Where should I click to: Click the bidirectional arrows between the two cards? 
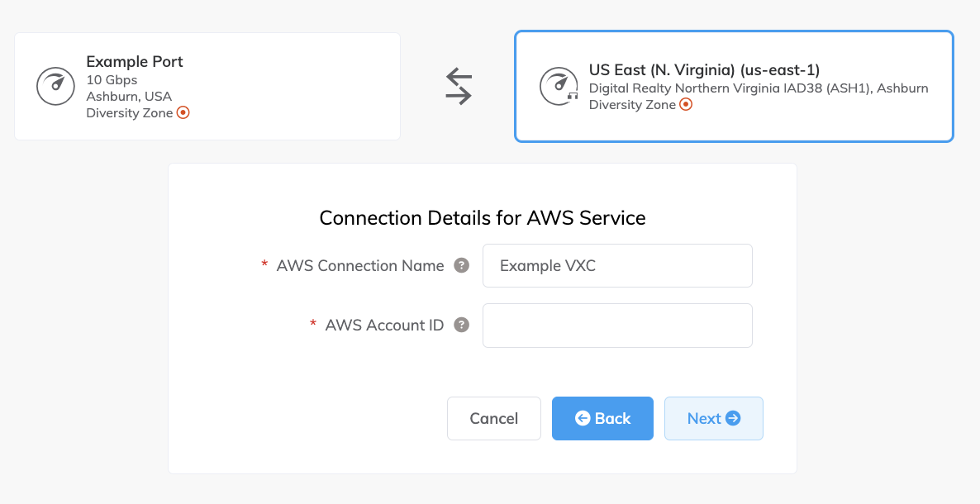pos(457,85)
